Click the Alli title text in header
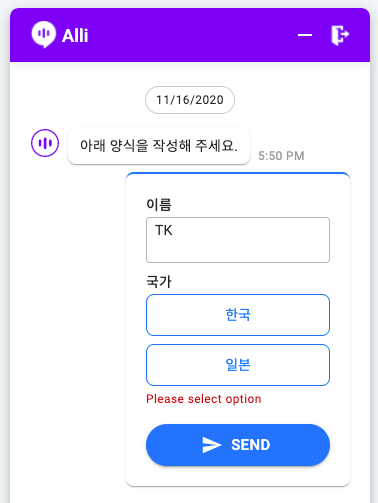Image resolution: width=378 pixels, height=503 pixels. pos(75,35)
